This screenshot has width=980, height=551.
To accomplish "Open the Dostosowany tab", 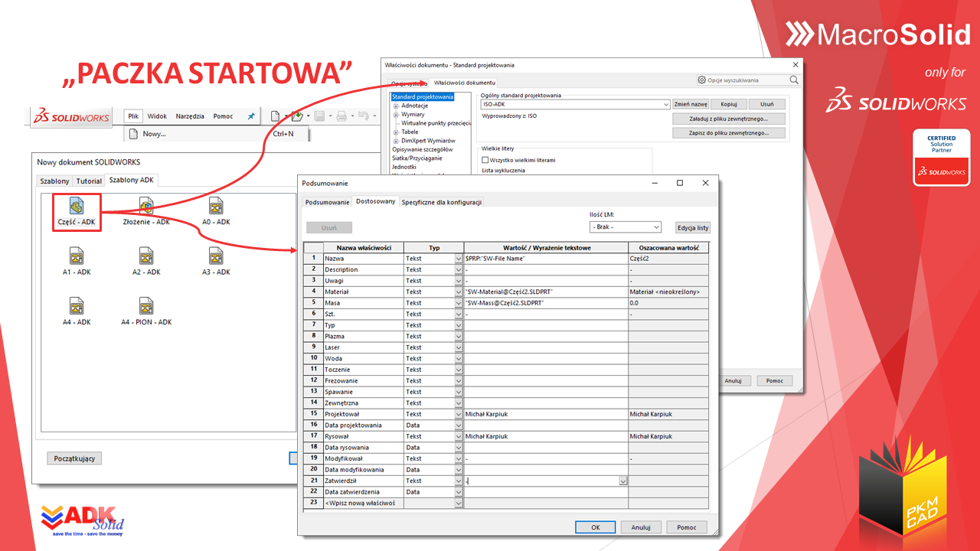I will [376, 201].
